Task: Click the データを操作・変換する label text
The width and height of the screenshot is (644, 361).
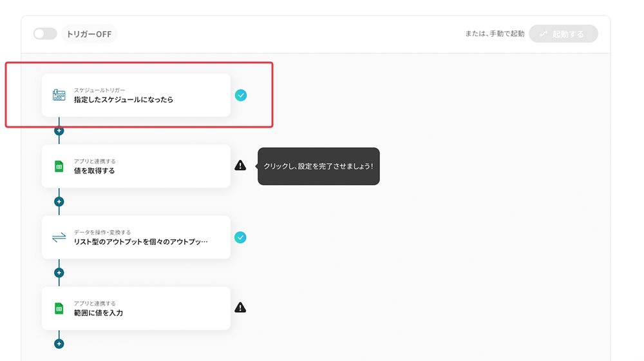Action: pyautogui.click(x=102, y=232)
